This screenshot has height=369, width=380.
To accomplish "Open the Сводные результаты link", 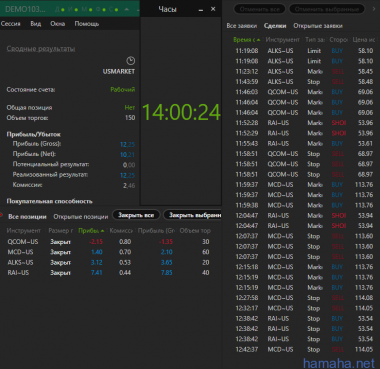I will pyautogui.click(x=41, y=49).
